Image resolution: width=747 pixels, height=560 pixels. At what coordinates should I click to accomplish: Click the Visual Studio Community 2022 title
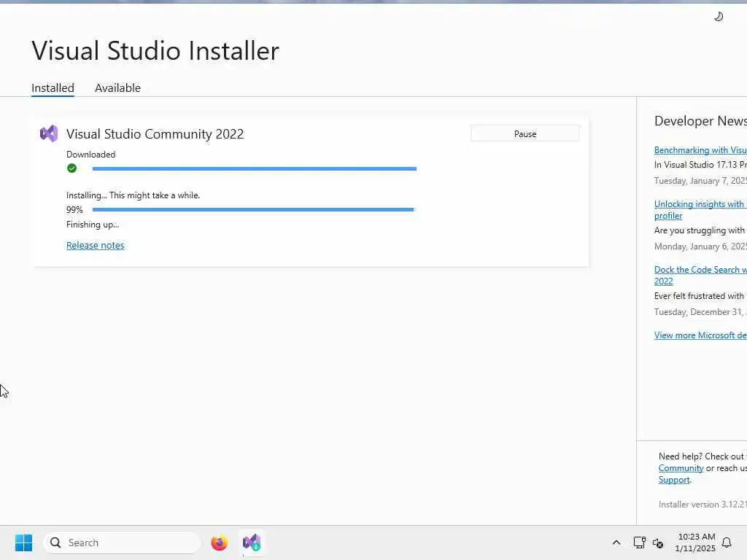point(155,134)
